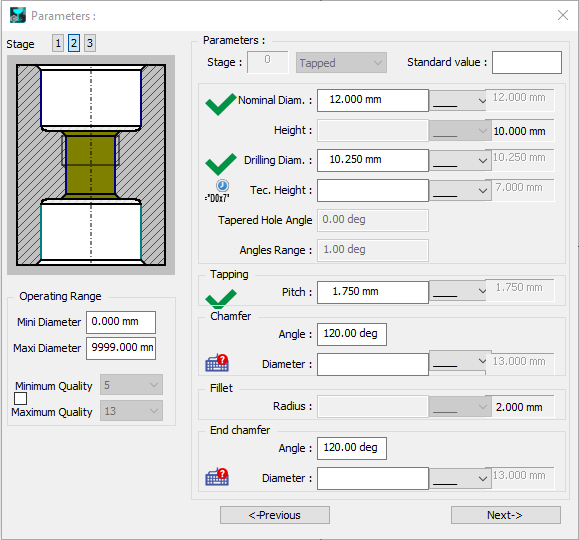The height and width of the screenshot is (540, 579).
Task: Open the Nominal Diam. tolerance dropdown
Action: tap(458, 100)
